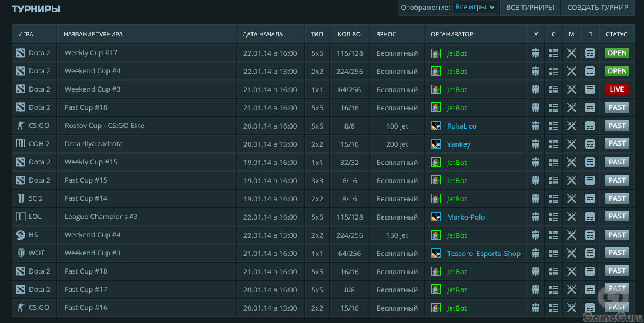View participants of Weekly Cup #15
The height and width of the screenshot is (323, 644).
[x=535, y=162]
